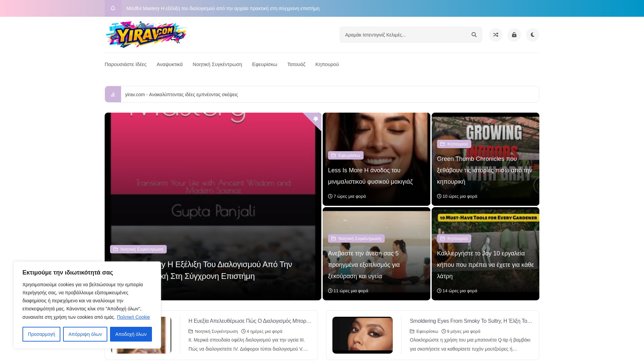Click Προσαρμογή in the cookie banner
The image size is (644, 362).
[x=41, y=334]
